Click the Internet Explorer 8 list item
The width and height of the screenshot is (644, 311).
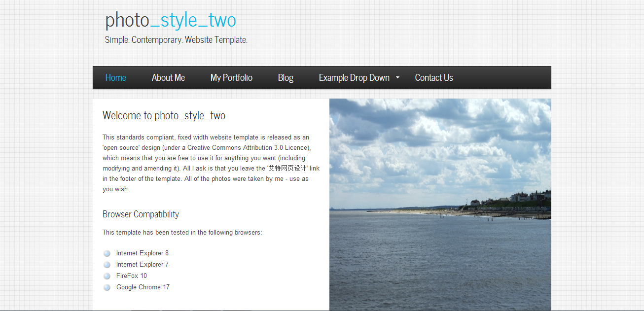(143, 253)
